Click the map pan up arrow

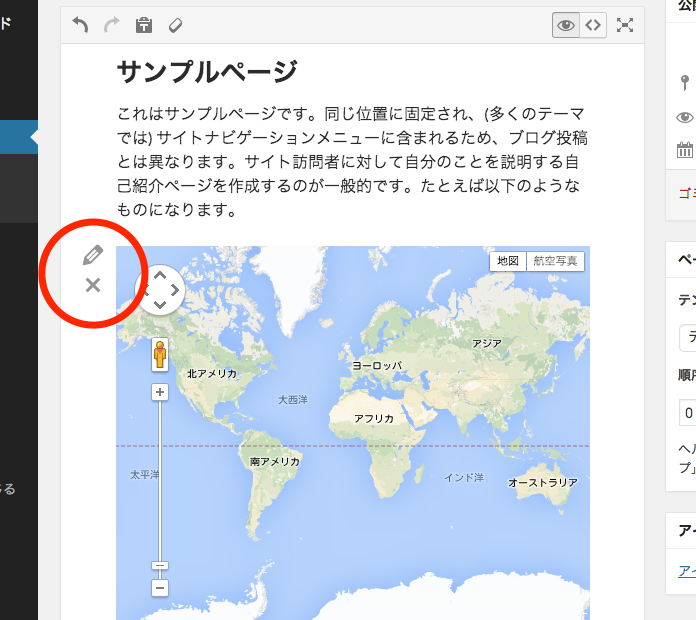click(x=160, y=275)
